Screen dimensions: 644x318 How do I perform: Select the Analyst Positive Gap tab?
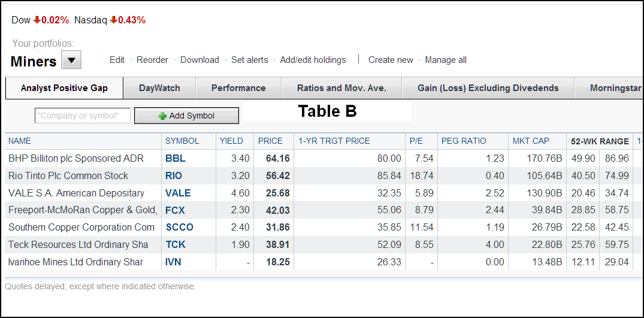(x=65, y=88)
